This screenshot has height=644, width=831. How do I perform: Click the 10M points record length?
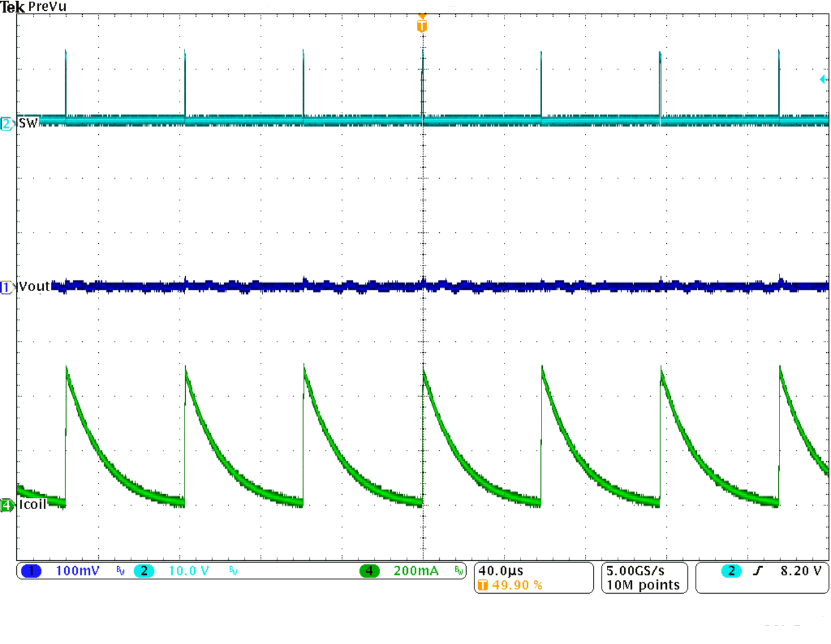[x=643, y=585]
